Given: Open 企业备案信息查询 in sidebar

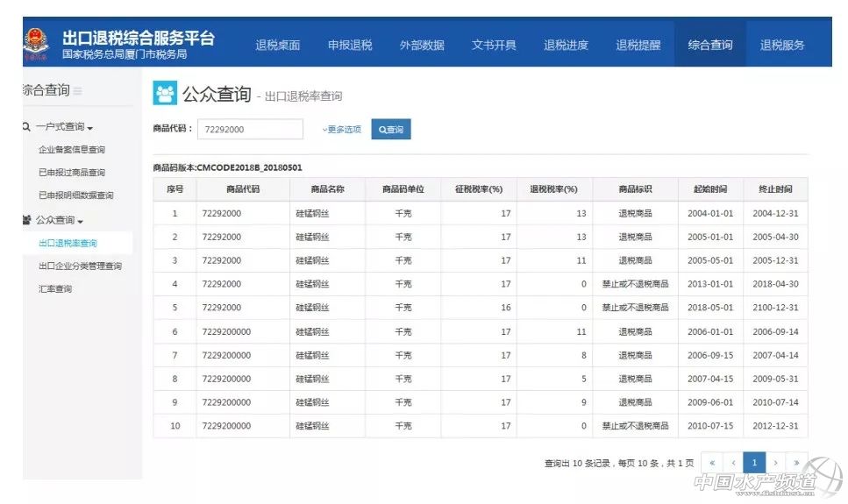Looking at the screenshot, I should [71, 150].
